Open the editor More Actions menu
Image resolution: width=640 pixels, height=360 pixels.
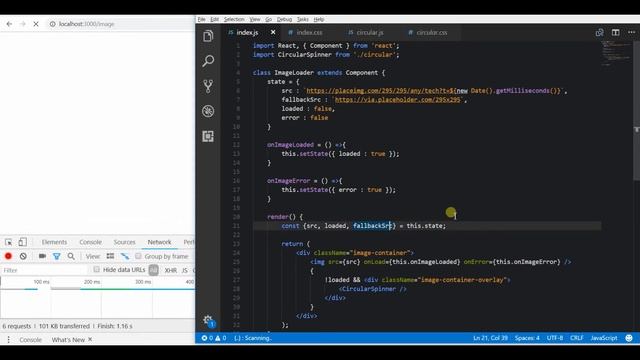(631, 32)
